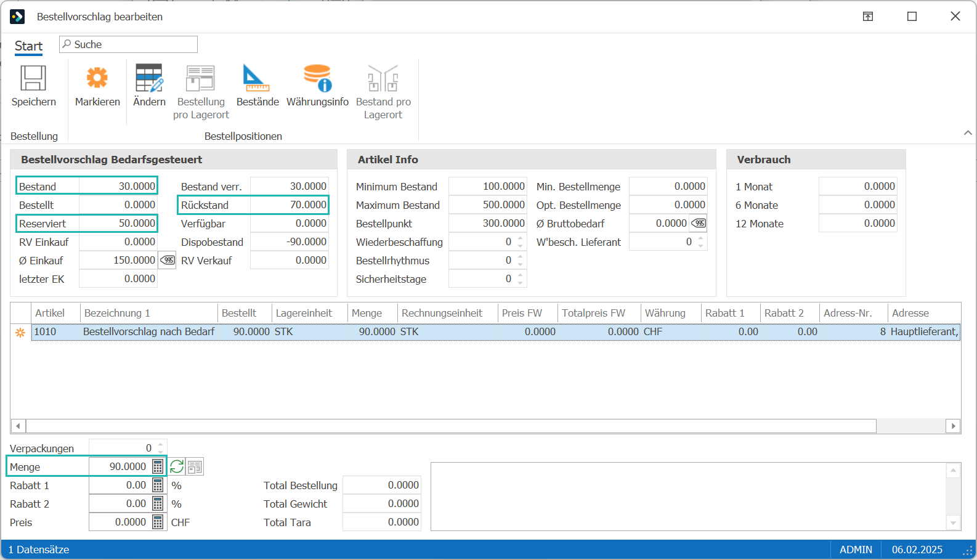This screenshot has height=560, width=977.
Task: Click the Totalpreis FW column header
Action: (599, 313)
